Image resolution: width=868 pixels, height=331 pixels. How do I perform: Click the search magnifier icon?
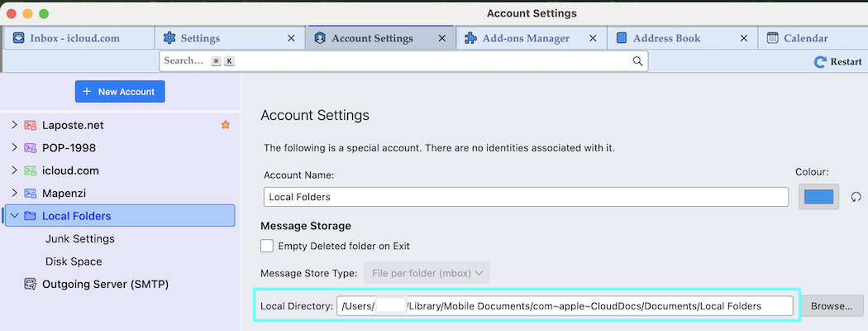tap(637, 61)
